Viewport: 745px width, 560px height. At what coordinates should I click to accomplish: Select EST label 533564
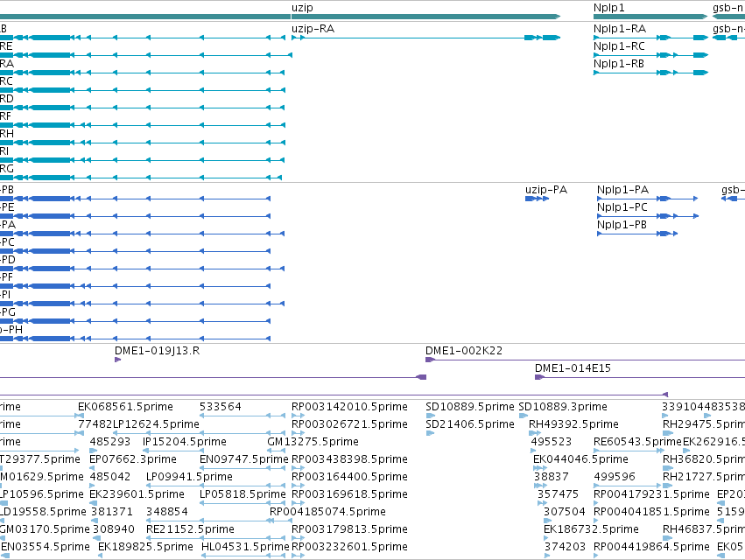click(x=221, y=407)
